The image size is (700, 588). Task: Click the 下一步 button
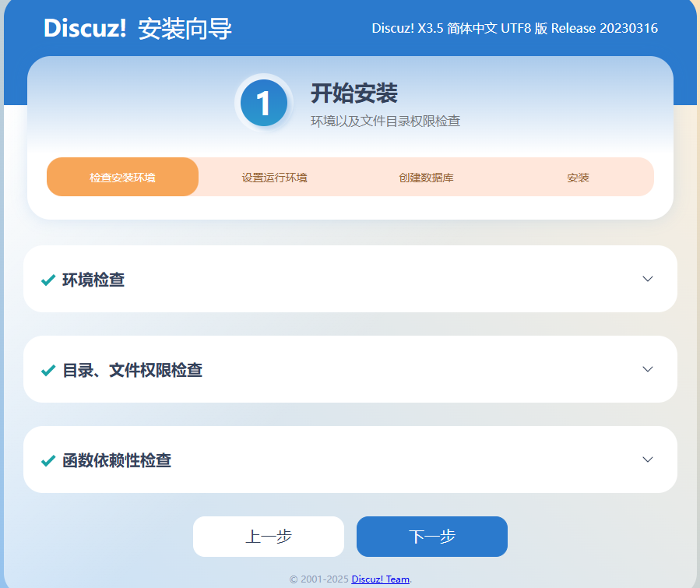click(x=431, y=537)
